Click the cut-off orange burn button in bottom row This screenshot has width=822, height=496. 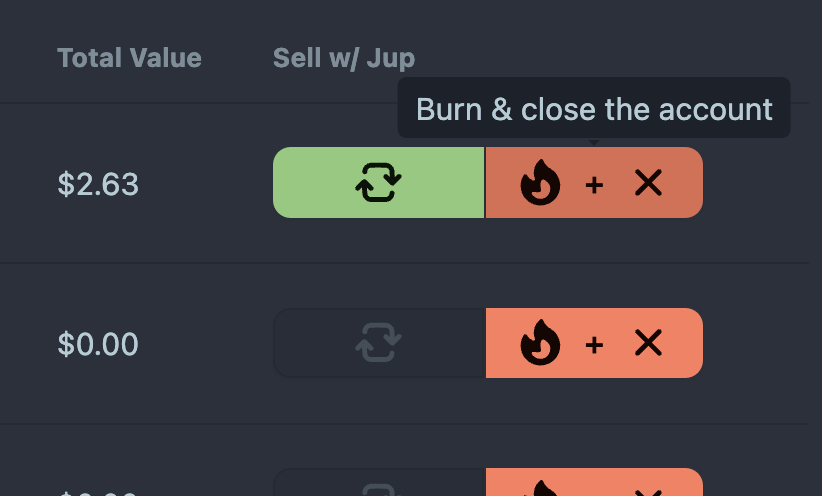tap(594, 484)
